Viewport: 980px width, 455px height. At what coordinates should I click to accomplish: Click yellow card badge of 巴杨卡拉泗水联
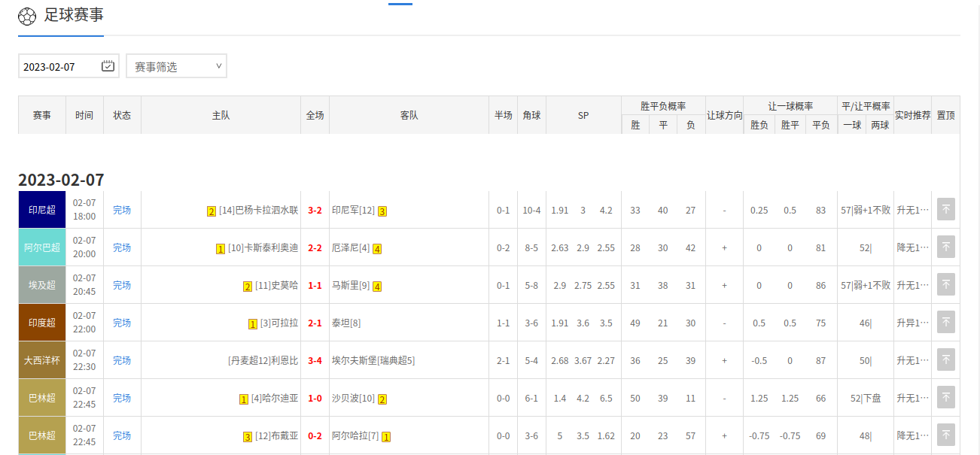pos(212,211)
